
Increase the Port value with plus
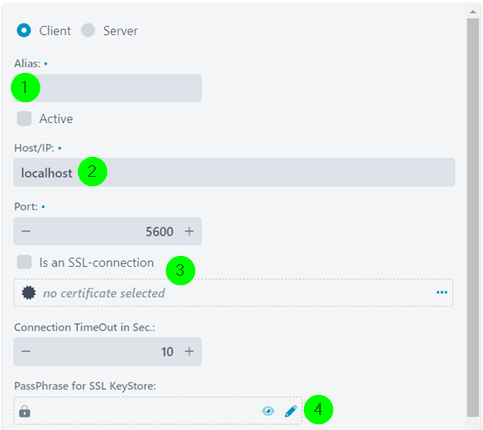click(189, 231)
